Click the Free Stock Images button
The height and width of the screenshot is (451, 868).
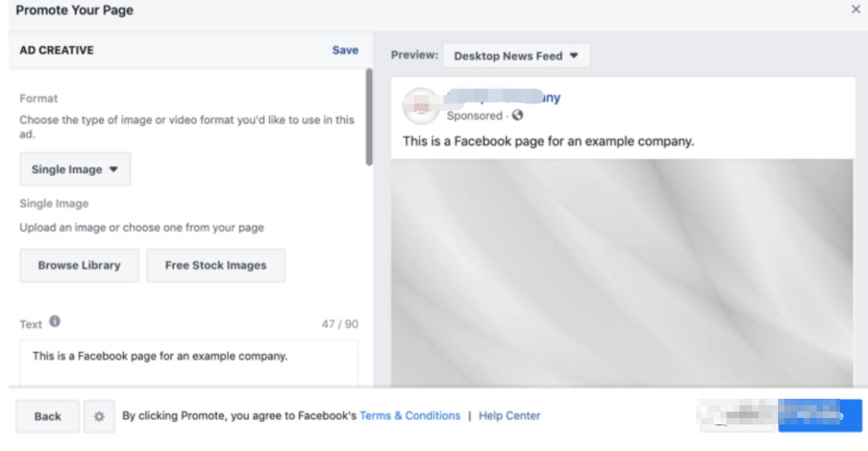pos(216,265)
